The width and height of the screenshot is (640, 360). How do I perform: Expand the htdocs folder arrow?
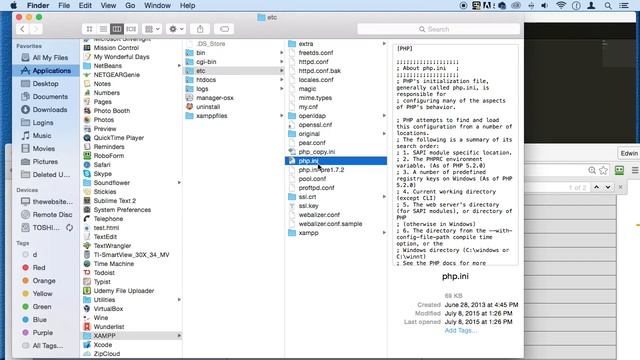281,80
